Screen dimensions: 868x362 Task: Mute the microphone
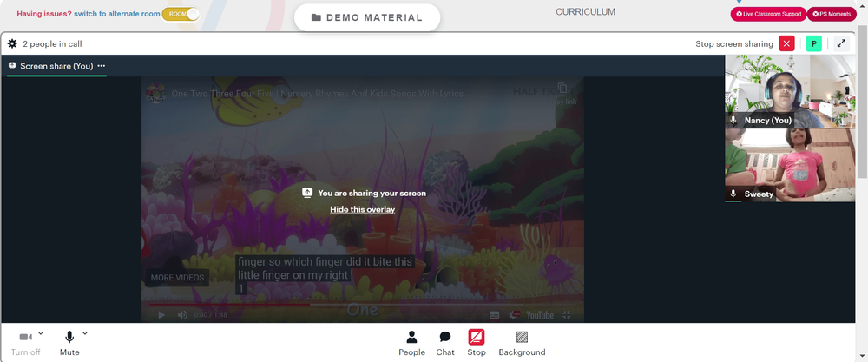(x=69, y=343)
